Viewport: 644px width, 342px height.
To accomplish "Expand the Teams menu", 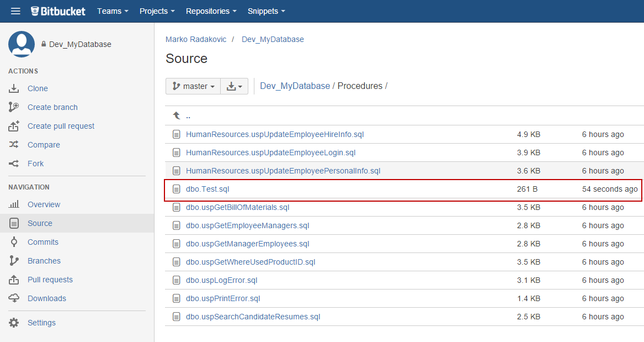I will (x=113, y=11).
